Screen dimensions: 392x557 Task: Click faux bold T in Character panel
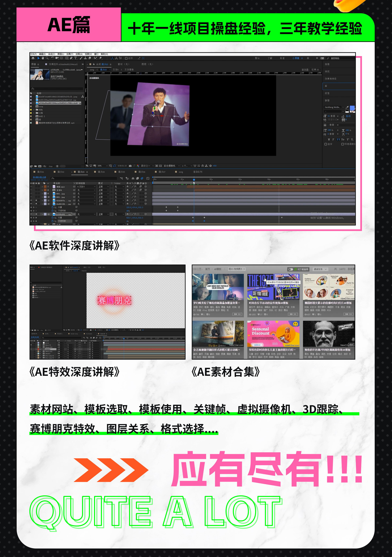pyautogui.click(x=329, y=140)
